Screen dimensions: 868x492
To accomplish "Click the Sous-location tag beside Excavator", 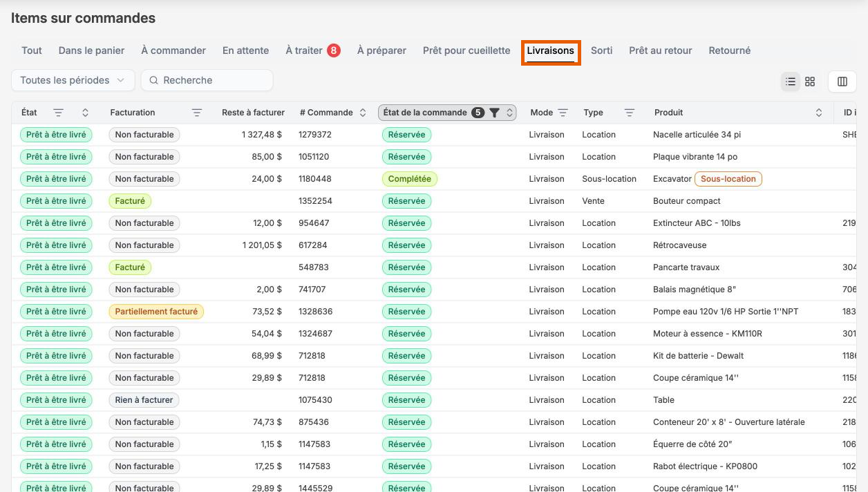I will click(x=728, y=179).
